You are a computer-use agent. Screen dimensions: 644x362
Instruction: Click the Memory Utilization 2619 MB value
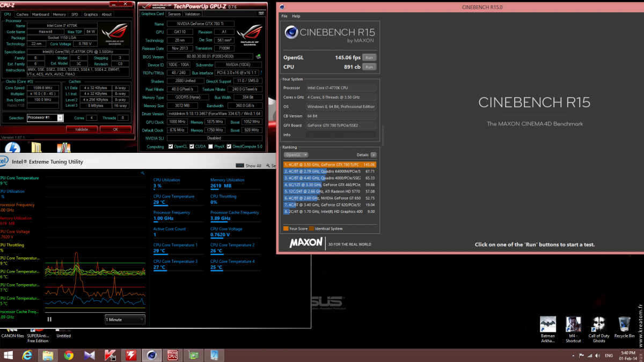(220, 186)
